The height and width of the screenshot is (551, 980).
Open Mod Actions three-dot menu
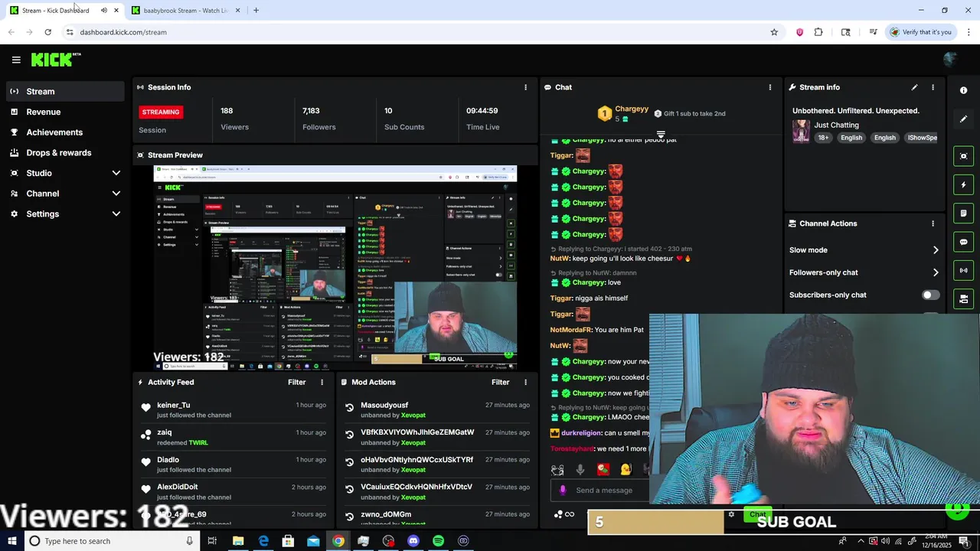tap(525, 382)
